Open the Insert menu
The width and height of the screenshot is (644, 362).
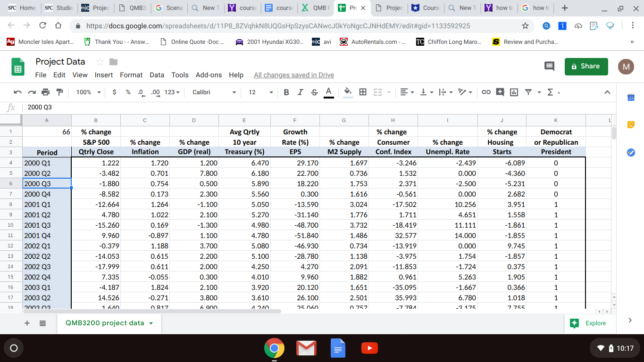pyautogui.click(x=104, y=75)
